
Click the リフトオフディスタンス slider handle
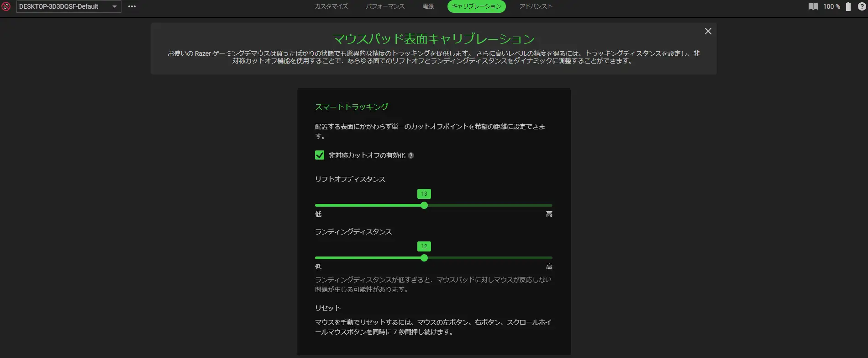[x=424, y=205]
